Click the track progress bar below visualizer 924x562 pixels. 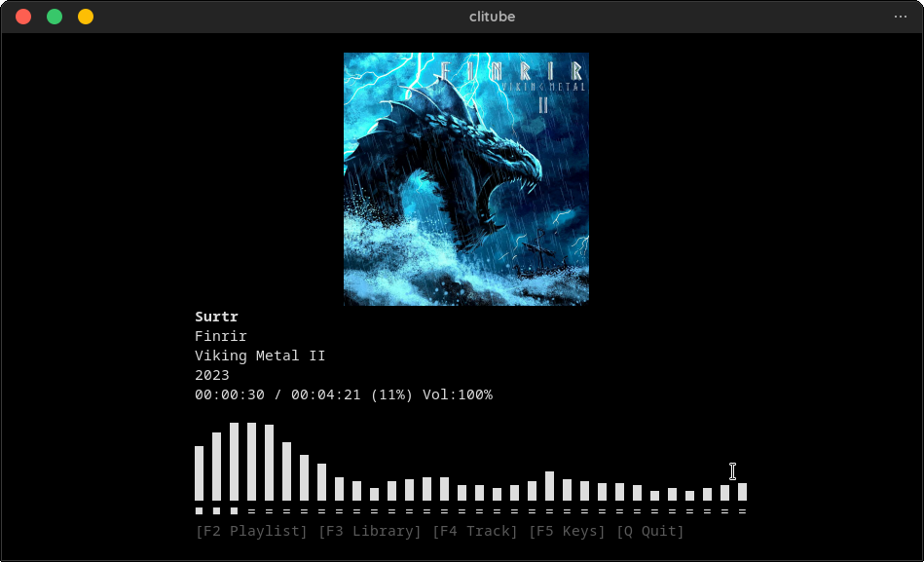point(471,511)
